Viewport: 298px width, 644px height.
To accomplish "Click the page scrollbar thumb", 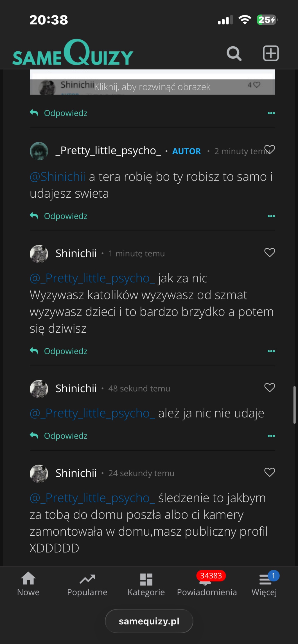I will 294,404.
